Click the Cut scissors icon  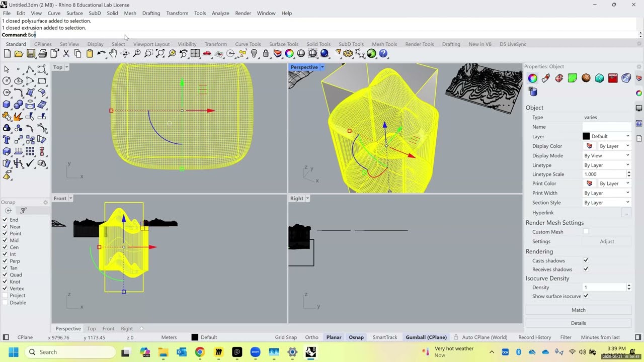point(66,53)
